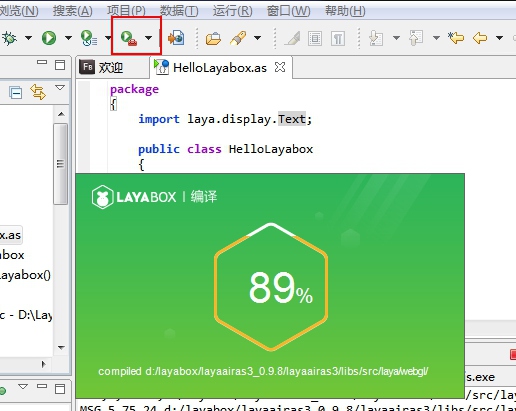Open the lower left panel's view menu triangle
Viewport: 516px width, 411px height.
coord(23,386)
